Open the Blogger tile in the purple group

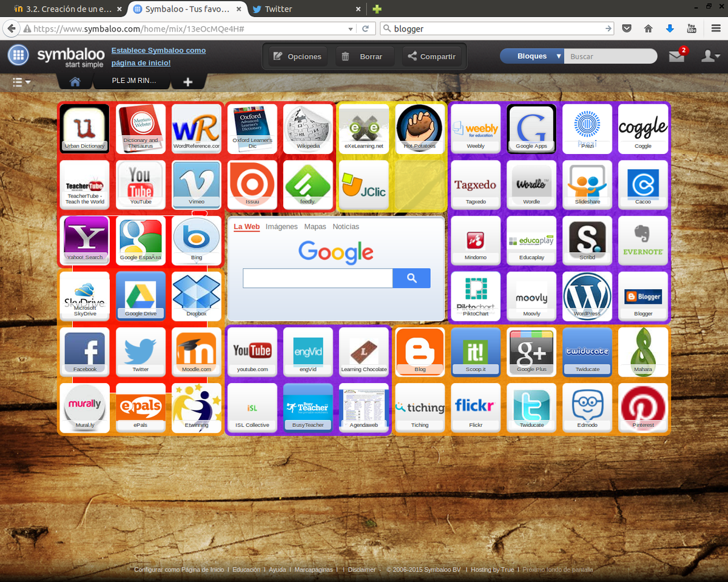point(643,296)
